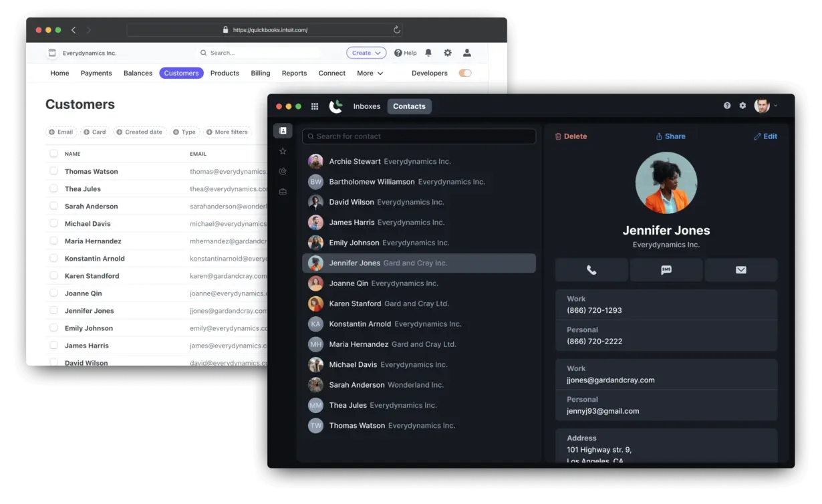Open QuickBooks settings gear icon
Image resolution: width=822 pixels, height=504 pixels.
coord(448,53)
